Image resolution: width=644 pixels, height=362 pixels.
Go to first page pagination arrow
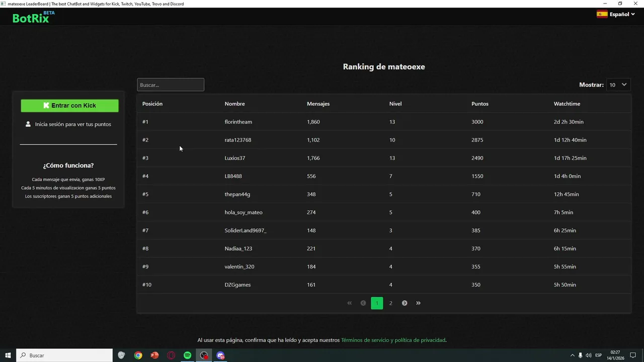[349, 303]
